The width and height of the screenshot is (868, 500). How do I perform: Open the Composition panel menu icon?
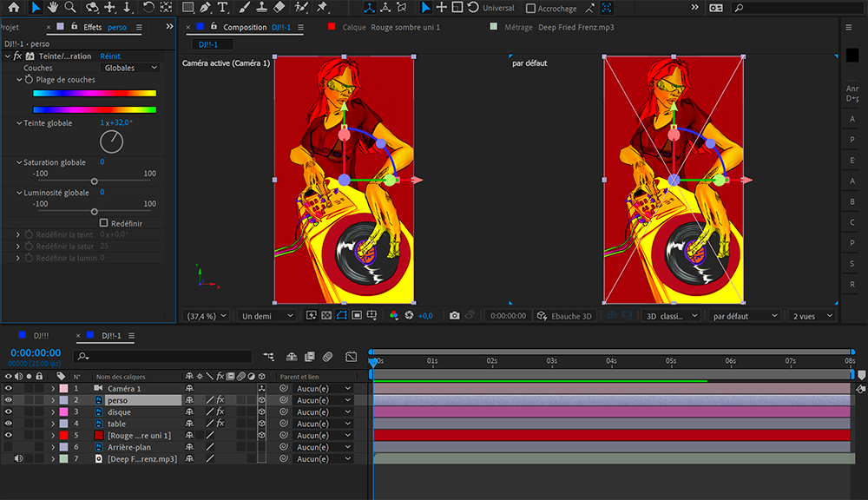tap(300, 27)
